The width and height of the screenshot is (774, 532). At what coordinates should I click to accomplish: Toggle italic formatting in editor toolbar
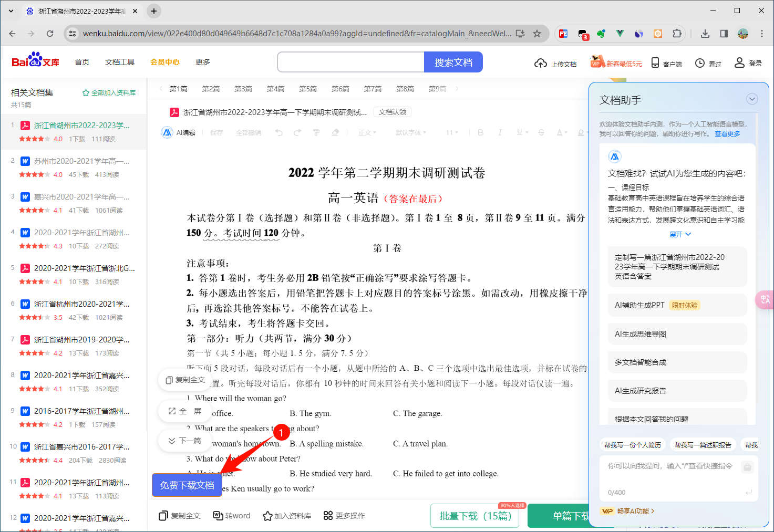[x=500, y=132]
